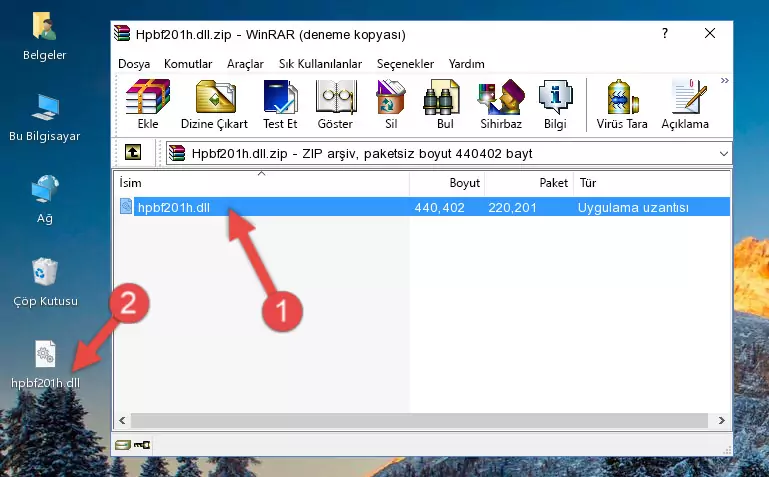Click the help question mark button
This screenshot has height=477, width=769.
pos(665,33)
